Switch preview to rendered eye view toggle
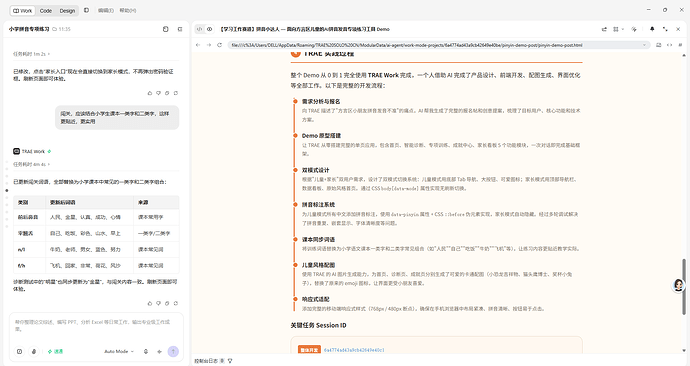 coord(209,29)
